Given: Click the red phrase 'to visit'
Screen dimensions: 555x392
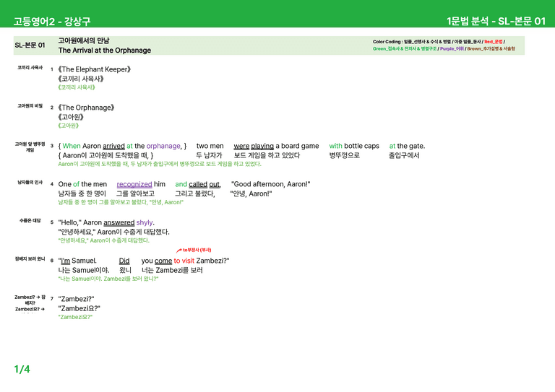Looking at the screenshot, I should click(x=184, y=261).
